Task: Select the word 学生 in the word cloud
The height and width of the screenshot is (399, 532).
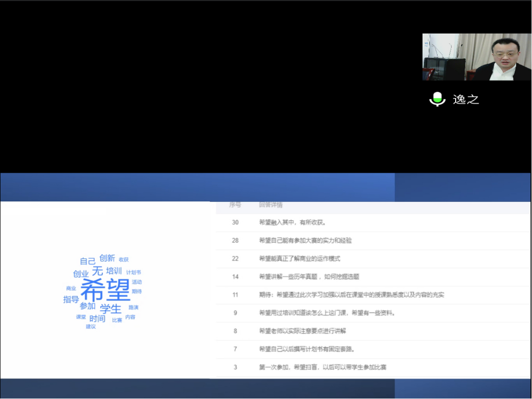Action: point(110,308)
